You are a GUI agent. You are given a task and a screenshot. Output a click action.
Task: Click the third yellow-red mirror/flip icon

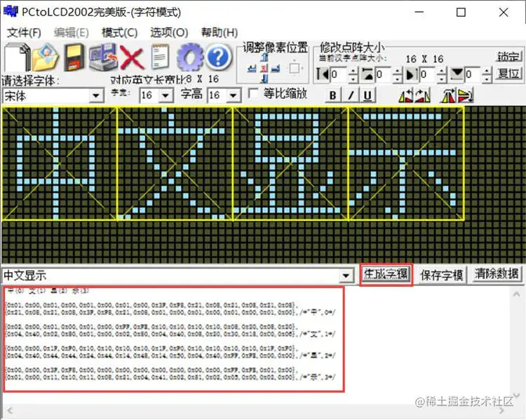(x=449, y=96)
